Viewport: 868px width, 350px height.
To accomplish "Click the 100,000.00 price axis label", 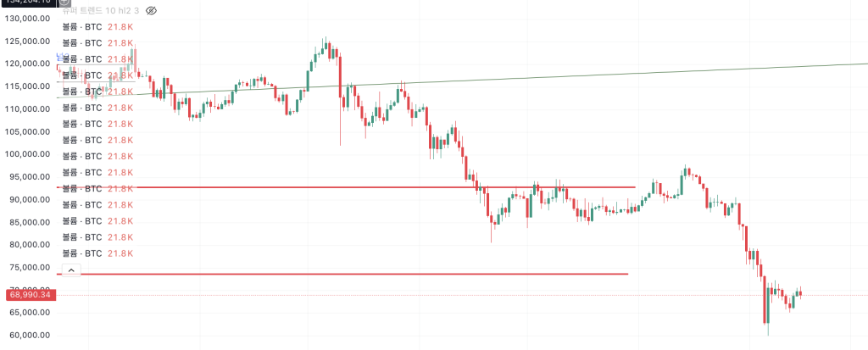I will (x=28, y=154).
